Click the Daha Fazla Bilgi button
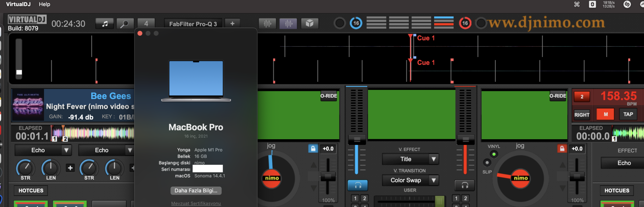Image resolution: width=644 pixels, height=207 pixels. (x=196, y=191)
